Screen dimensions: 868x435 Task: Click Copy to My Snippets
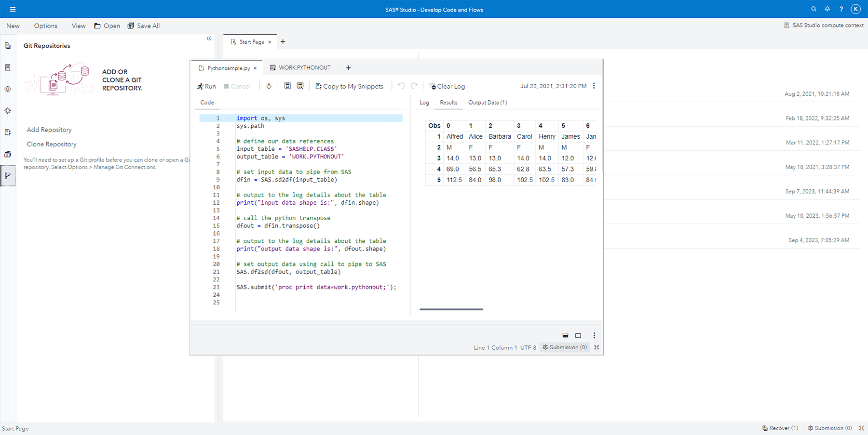tap(350, 86)
